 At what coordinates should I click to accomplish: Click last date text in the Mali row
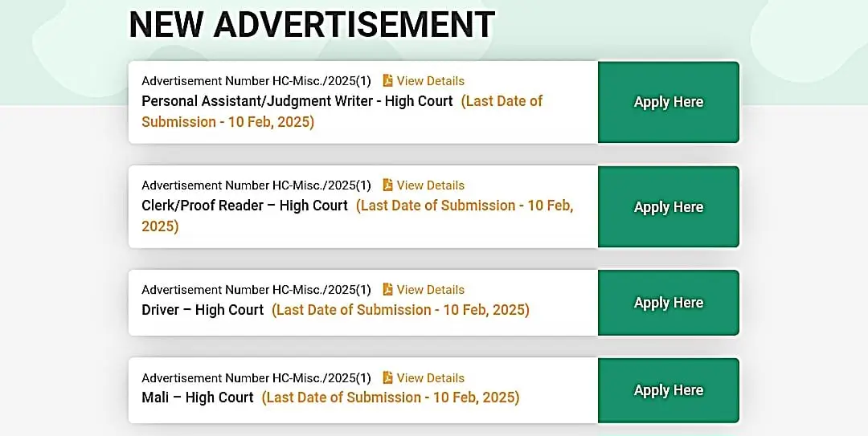pyautogui.click(x=391, y=397)
